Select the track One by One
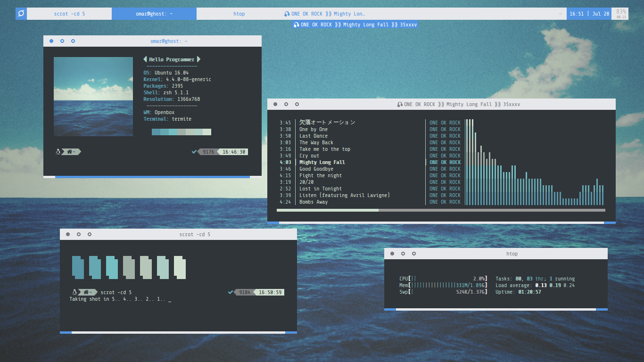 [x=314, y=129]
